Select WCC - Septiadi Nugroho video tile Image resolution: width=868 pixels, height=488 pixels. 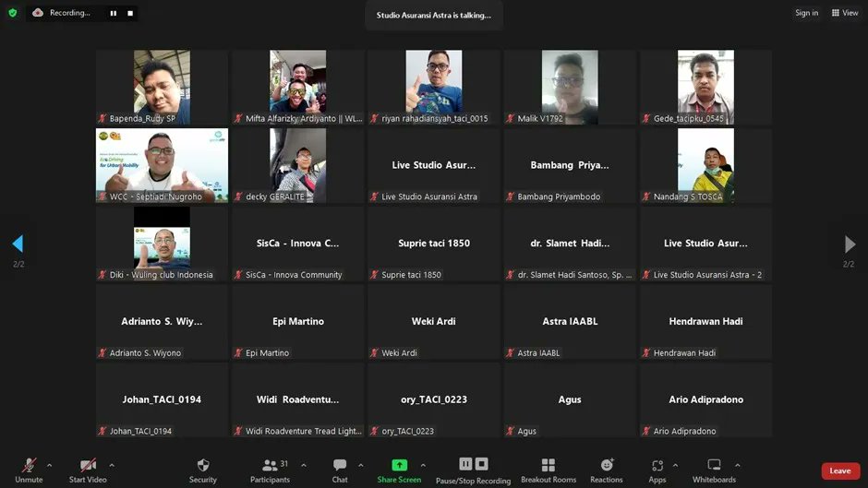pyautogui.click(x=162, y=165)
